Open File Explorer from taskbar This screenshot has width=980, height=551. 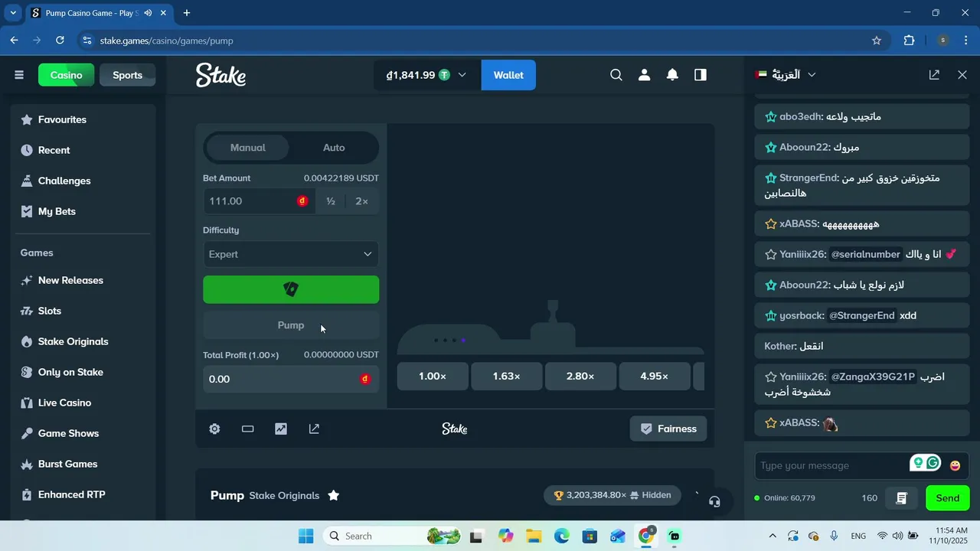(534, 536)
